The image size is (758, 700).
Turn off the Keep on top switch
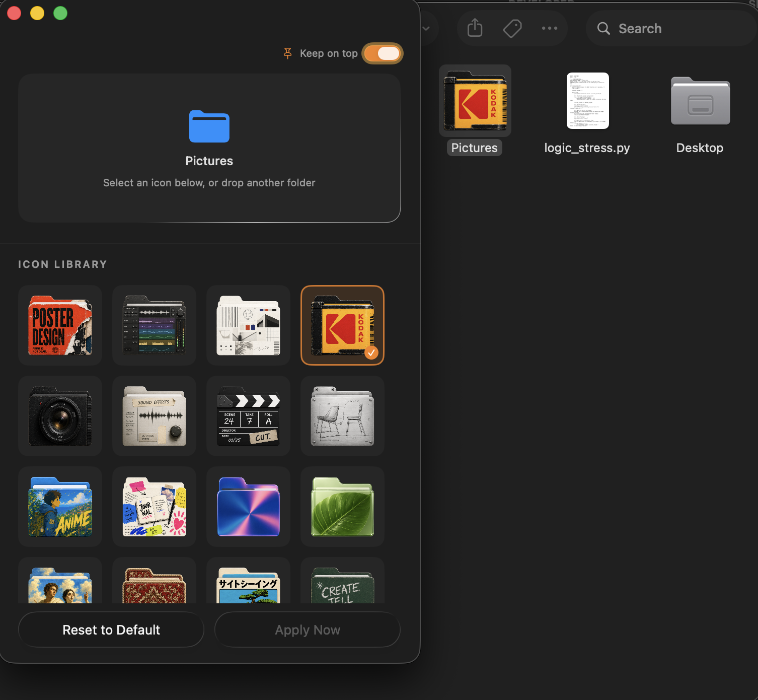point(383,53)
